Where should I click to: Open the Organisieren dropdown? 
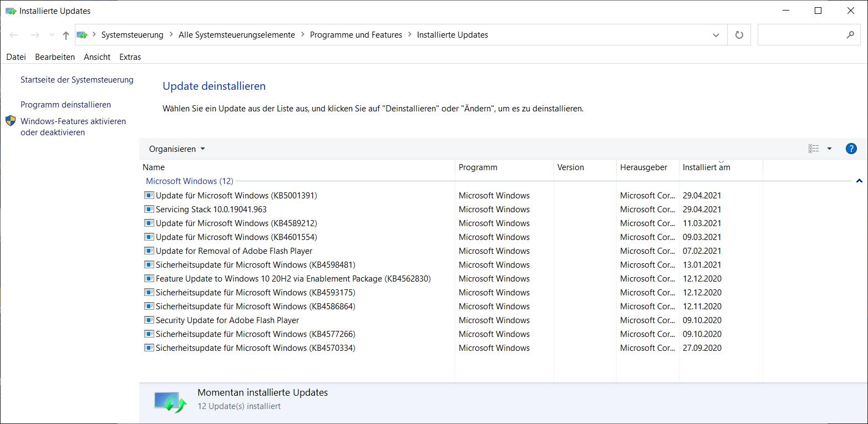[x=177, y=149]
